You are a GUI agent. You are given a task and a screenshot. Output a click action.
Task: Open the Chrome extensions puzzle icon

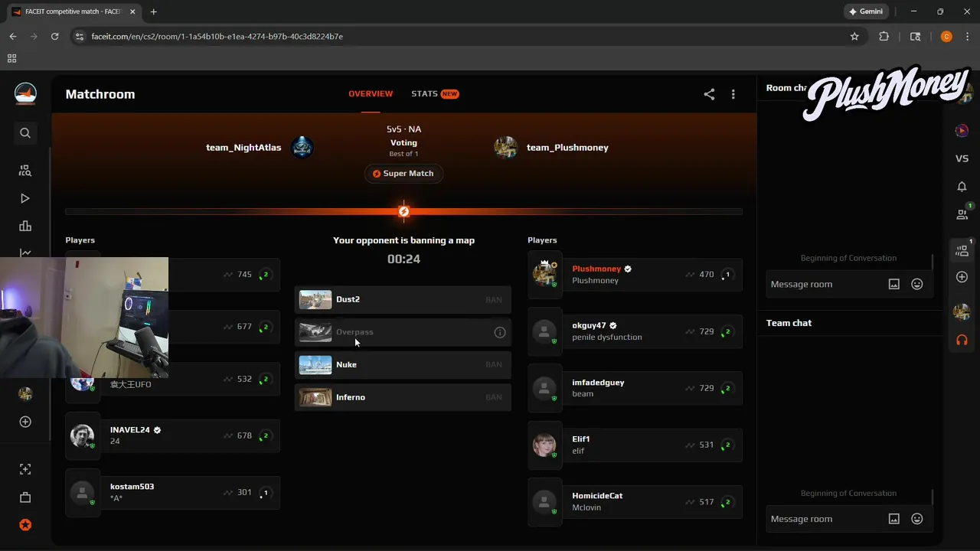click(884, 36)
